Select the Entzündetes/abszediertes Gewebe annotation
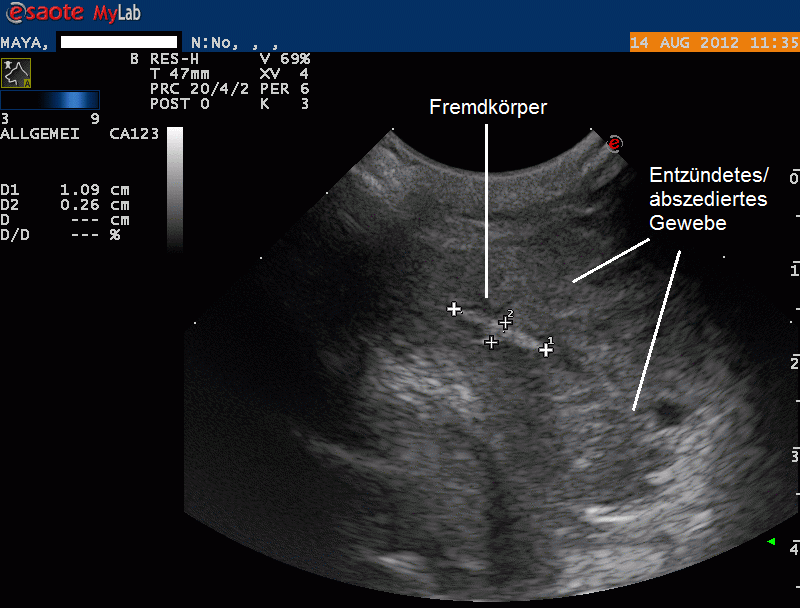The height and width of the screenshot is (608, 800). pos(708,198)
